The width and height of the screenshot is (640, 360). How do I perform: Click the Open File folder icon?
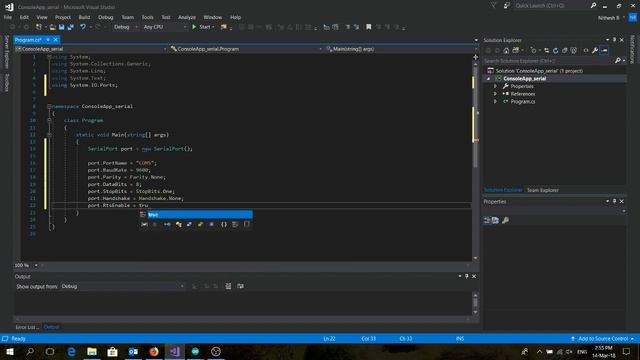[x=52, y=27]
